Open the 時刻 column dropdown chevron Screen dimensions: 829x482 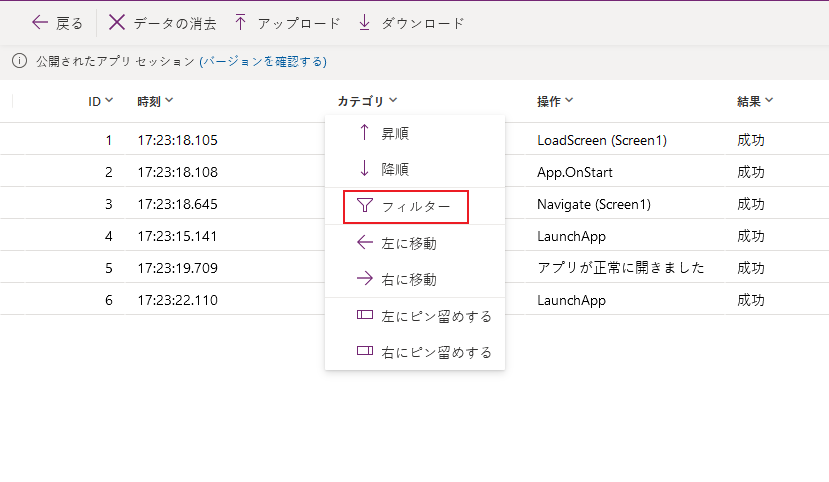pos(169,100)
